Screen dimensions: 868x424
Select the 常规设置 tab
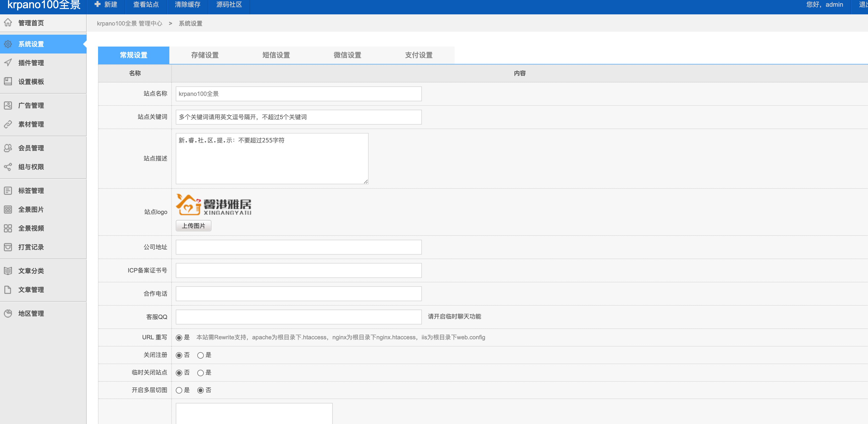tap(134, 55)
